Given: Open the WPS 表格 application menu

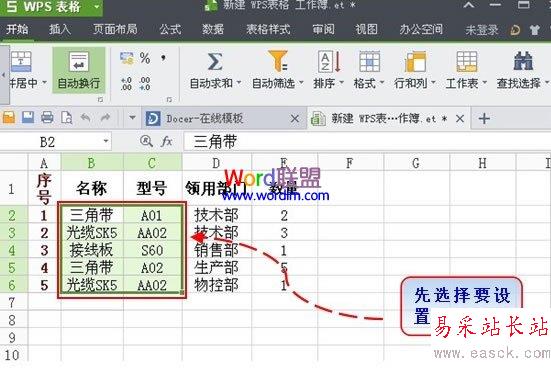Looking at the screenshot, I should (51, 7).
